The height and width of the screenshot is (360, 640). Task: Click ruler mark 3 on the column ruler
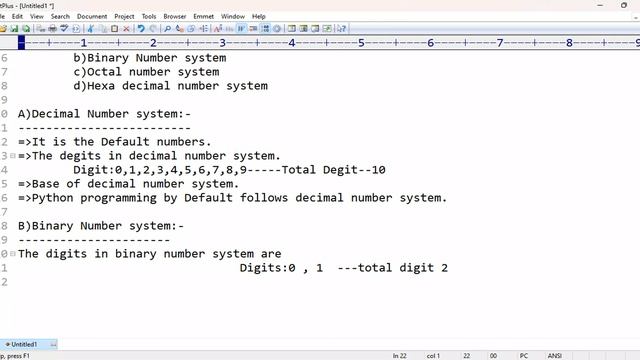(x=222, y=43)
